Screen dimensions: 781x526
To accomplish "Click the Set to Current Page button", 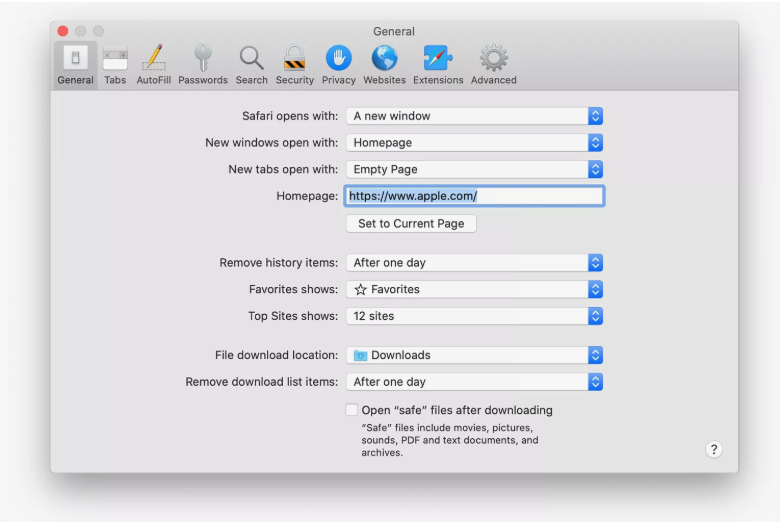I will point(411,224).
